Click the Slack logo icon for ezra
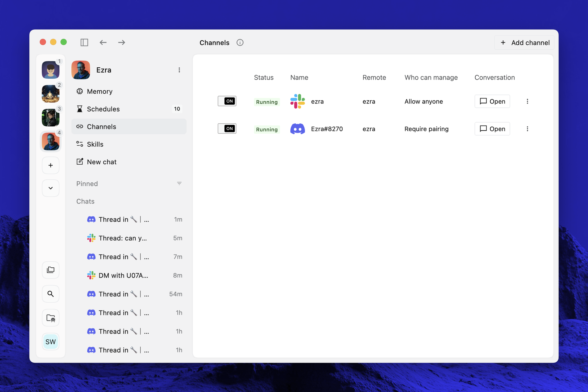The height and width of the screenshot is (392, 588). [x=297, y=101]
